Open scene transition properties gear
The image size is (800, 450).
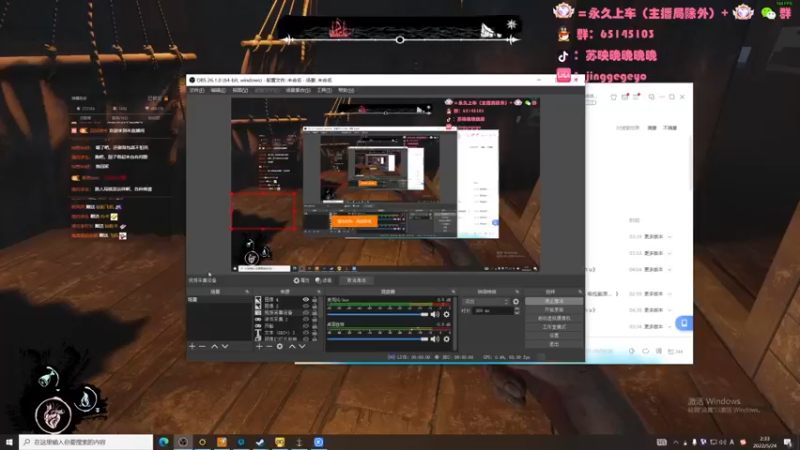[516, 302]
